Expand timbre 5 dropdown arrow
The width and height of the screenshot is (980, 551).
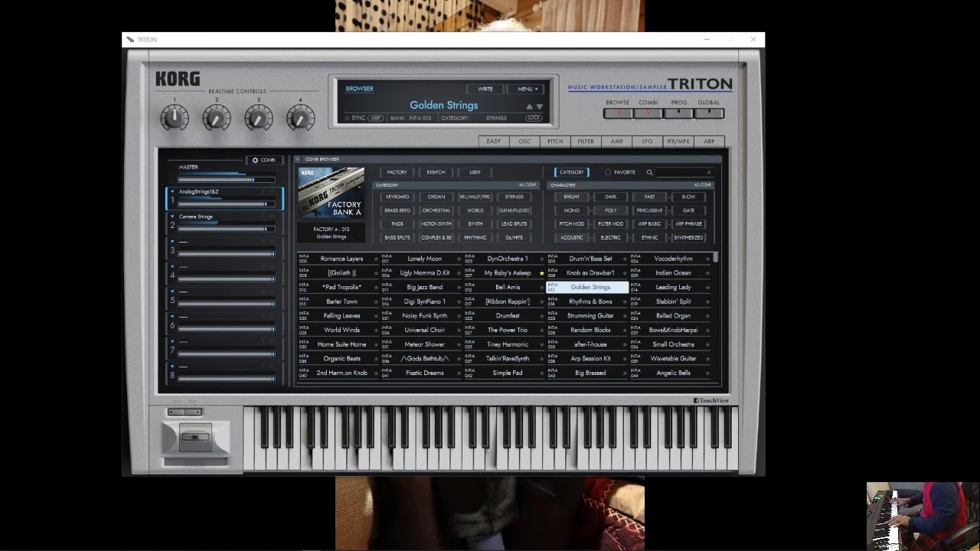172,292
